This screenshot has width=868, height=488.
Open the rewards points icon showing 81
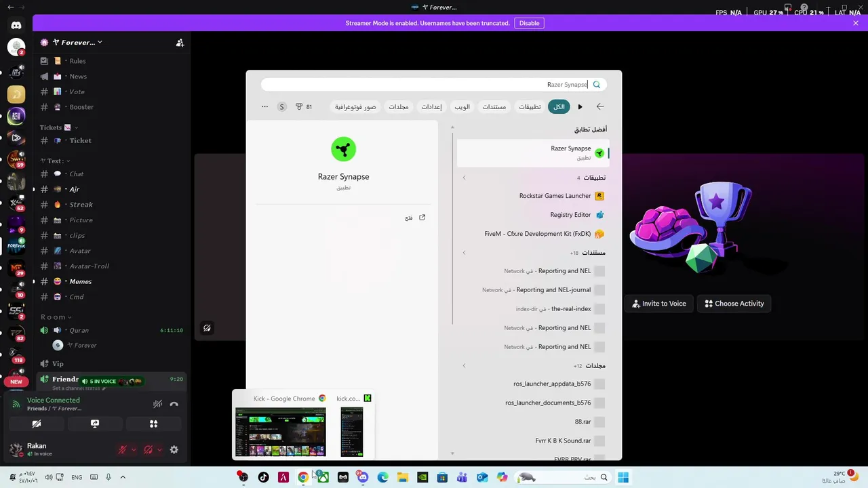[304, 106]
